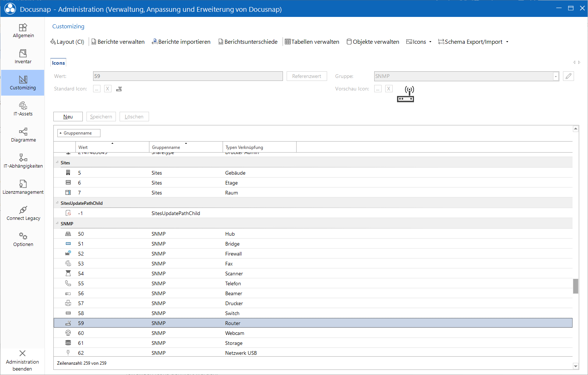Collapse the Sites group row
This screenshot has width=588, height=375.
(57, 162)
